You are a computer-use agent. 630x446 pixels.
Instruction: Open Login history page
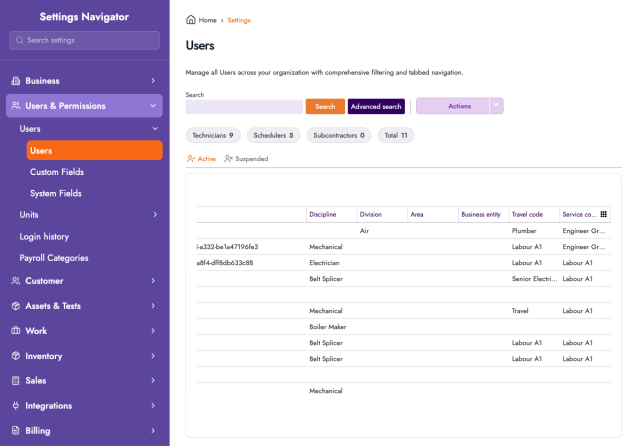point(44,236)
